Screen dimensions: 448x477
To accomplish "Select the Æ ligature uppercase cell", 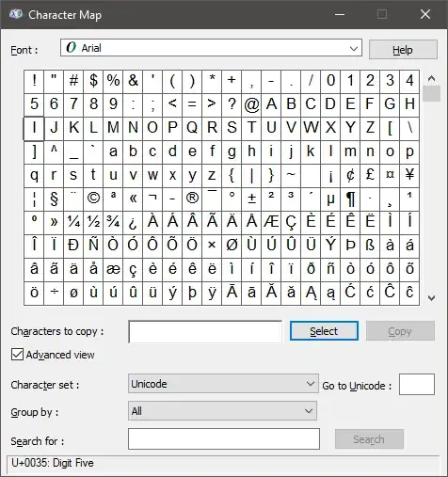I will coord(271,222).
